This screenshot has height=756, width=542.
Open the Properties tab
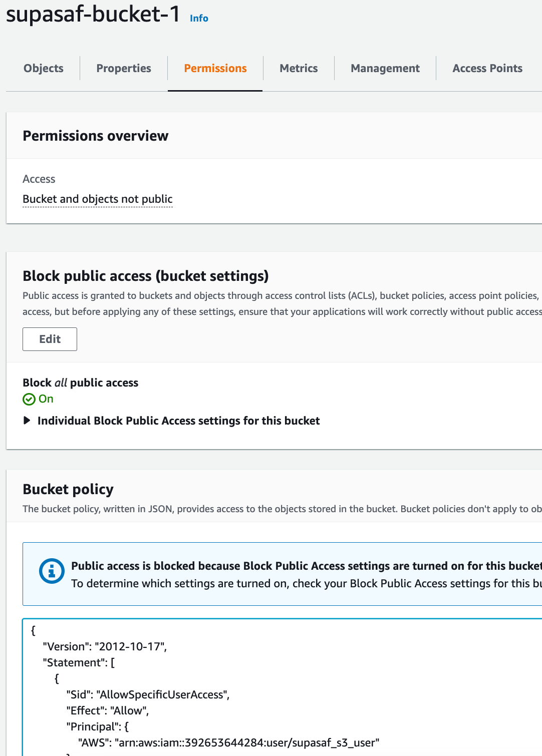124,68
